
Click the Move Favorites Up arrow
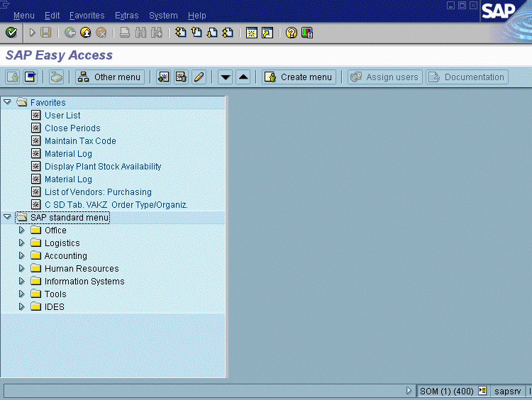(243, 77)
